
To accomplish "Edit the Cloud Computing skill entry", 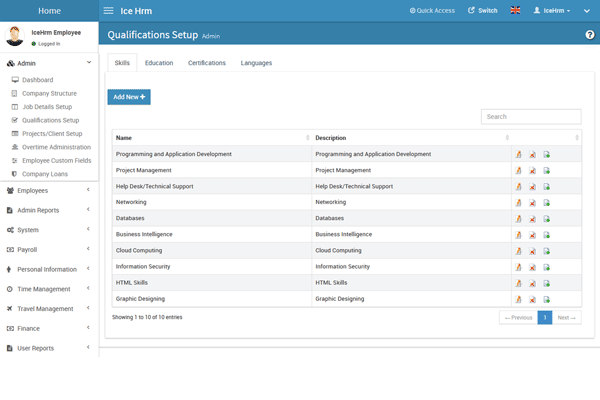I will point(518,251).
